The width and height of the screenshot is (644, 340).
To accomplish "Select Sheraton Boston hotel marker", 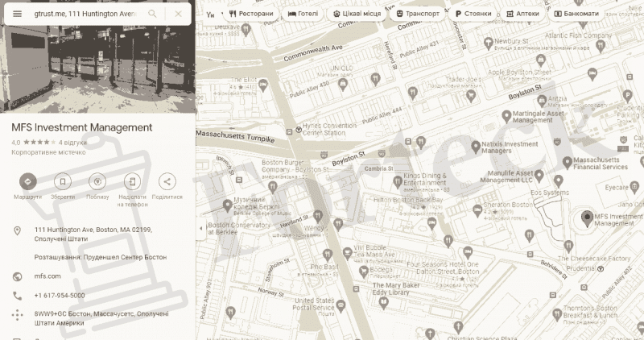I will (x=477, y=211).
